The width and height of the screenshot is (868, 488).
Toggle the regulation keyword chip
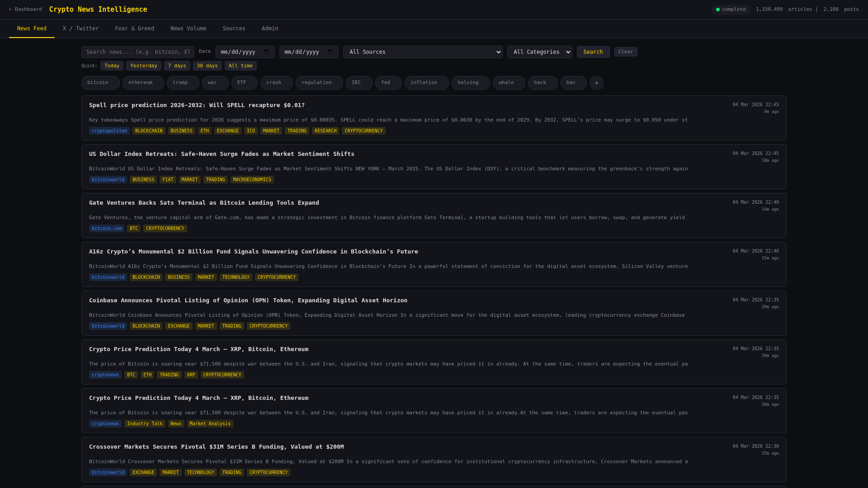point(319,83)
